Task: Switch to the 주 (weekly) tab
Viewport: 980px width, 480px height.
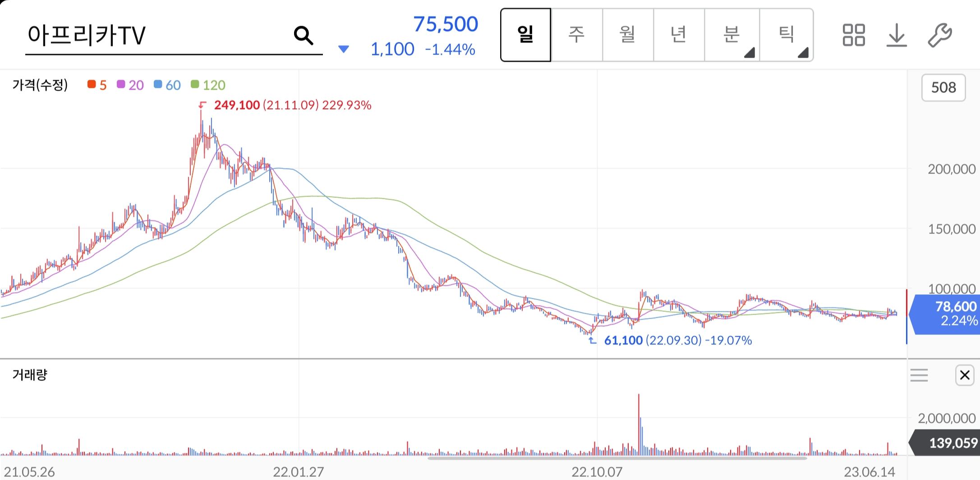Action: (577, 35)
